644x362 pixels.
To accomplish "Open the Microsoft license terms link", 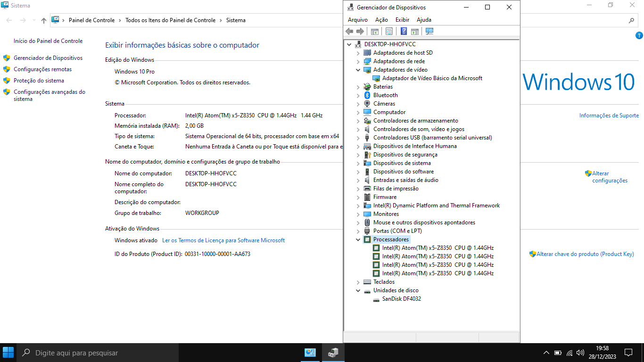I will point(223,240).
